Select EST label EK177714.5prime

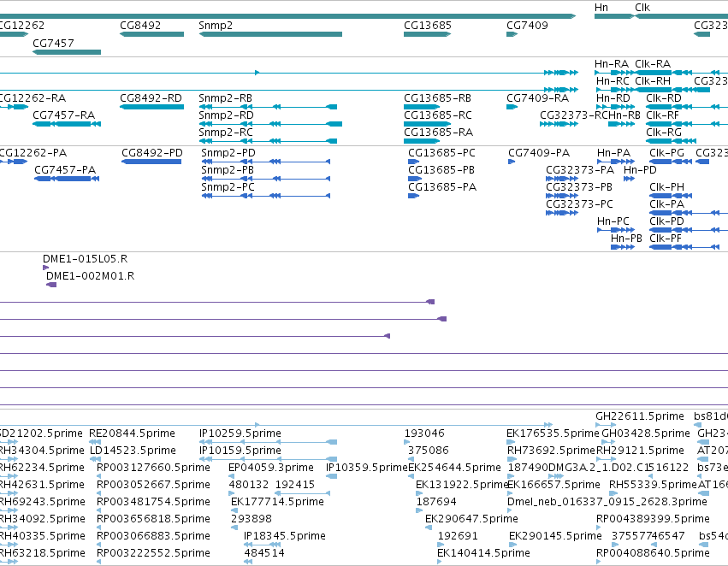277,502
